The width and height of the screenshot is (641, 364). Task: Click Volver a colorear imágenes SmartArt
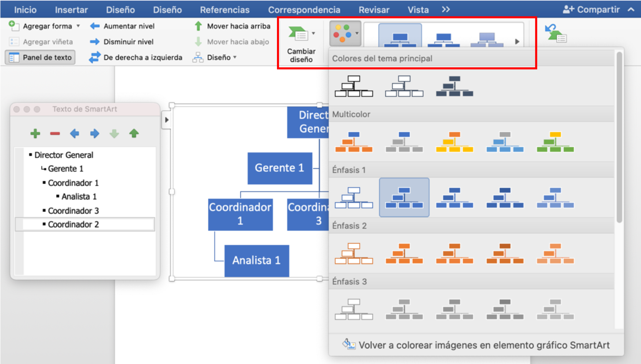pos(476,345)
